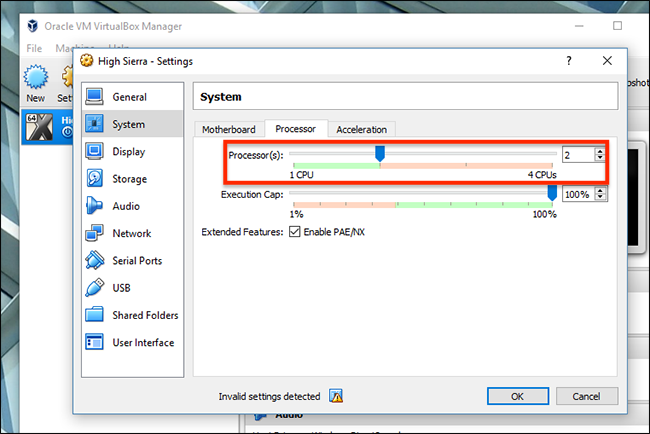
Task: Maximize the VirtualBox Manager window
Action: pos(617,26)
